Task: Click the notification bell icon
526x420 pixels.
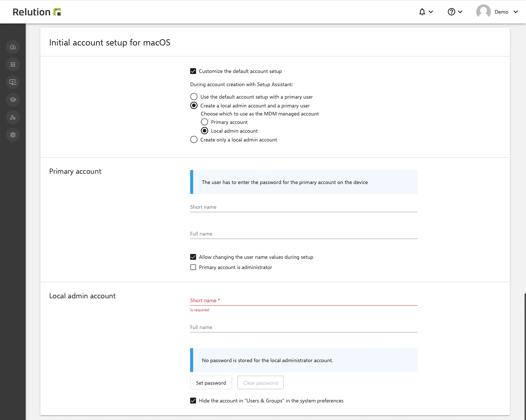Action: [422, 12]
